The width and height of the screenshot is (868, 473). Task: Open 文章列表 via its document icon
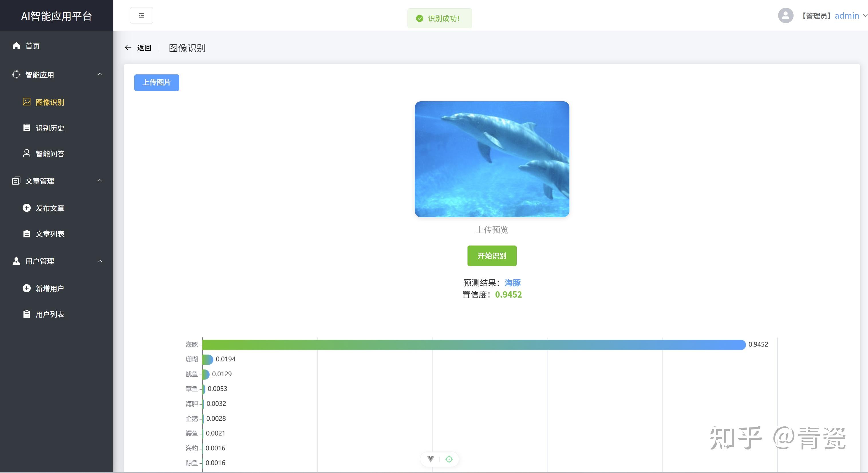tap(27, 233)
